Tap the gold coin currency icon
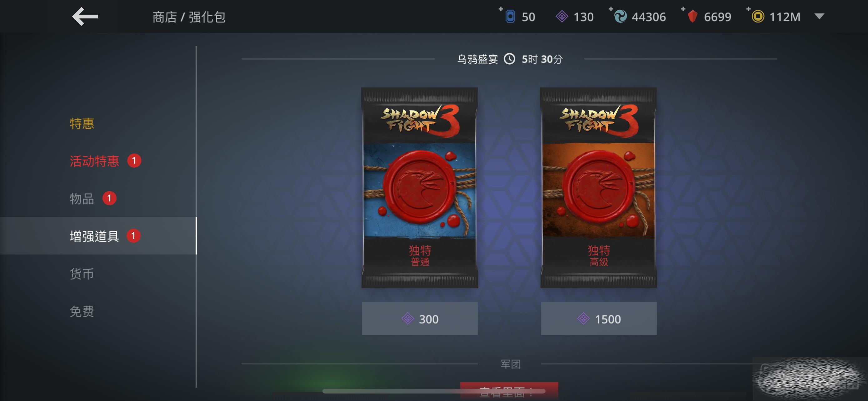The image size is (868, 401). (x=758, y=17)
